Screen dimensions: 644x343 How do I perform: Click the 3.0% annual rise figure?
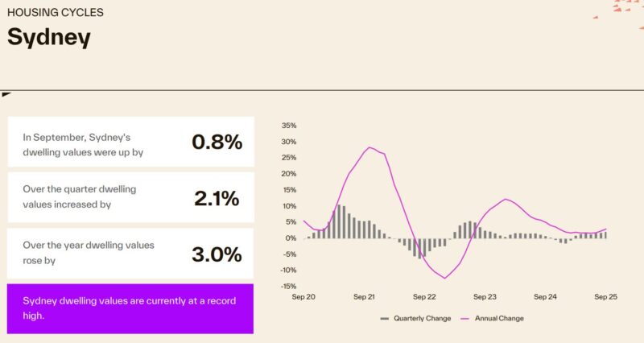coord(217,254)
